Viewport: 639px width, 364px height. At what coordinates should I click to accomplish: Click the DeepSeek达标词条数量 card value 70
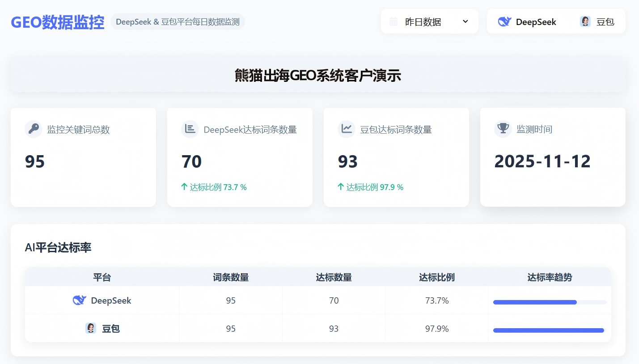[x=191, y=161]
